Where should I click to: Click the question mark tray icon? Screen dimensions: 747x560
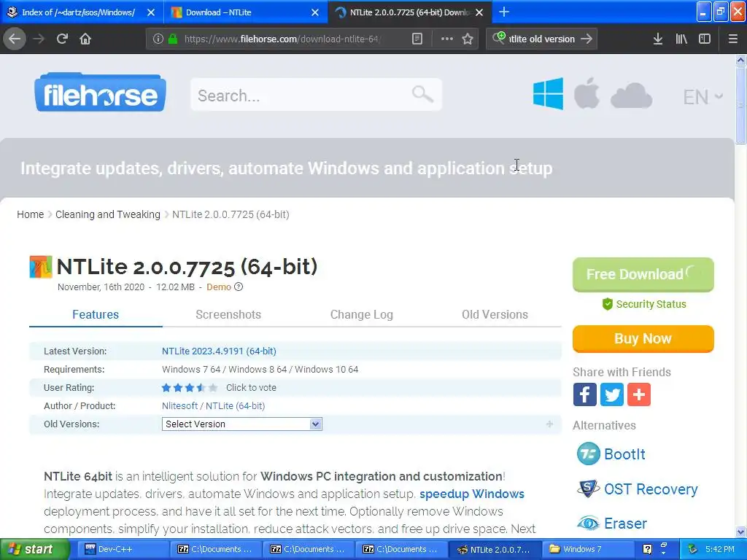click(x=647, y=549)
